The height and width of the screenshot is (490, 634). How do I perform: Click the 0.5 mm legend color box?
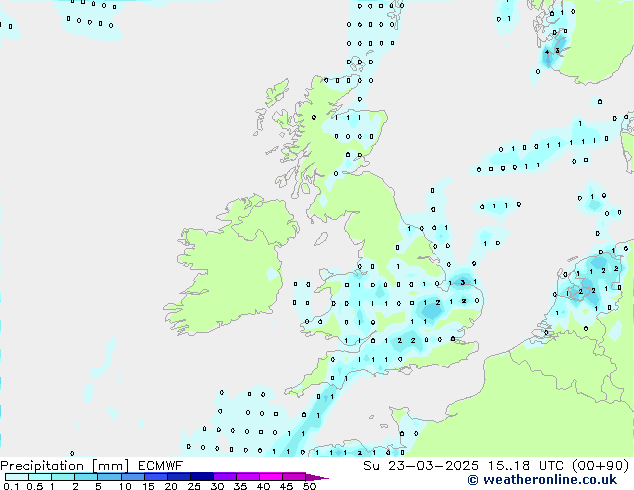[40, 477]
